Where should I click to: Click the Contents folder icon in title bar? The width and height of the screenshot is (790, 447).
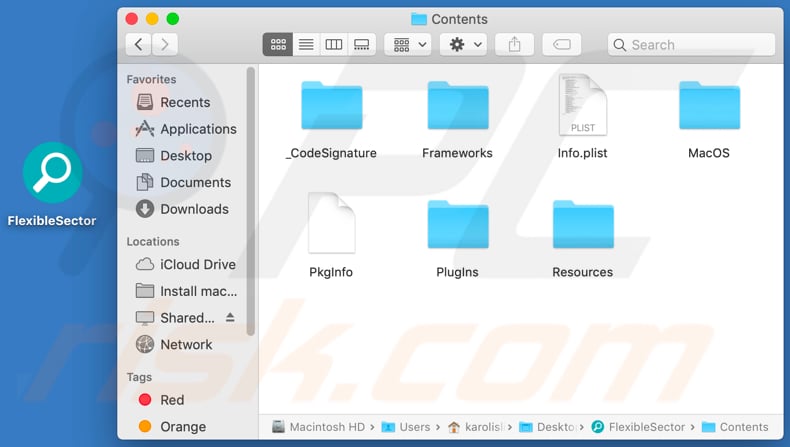click(419, 19)
